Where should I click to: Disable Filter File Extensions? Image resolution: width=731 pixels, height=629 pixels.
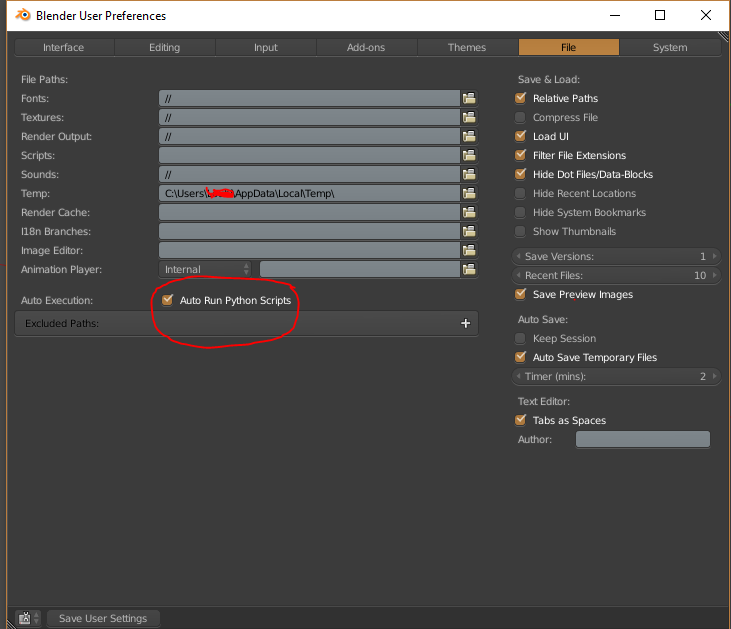520,155
